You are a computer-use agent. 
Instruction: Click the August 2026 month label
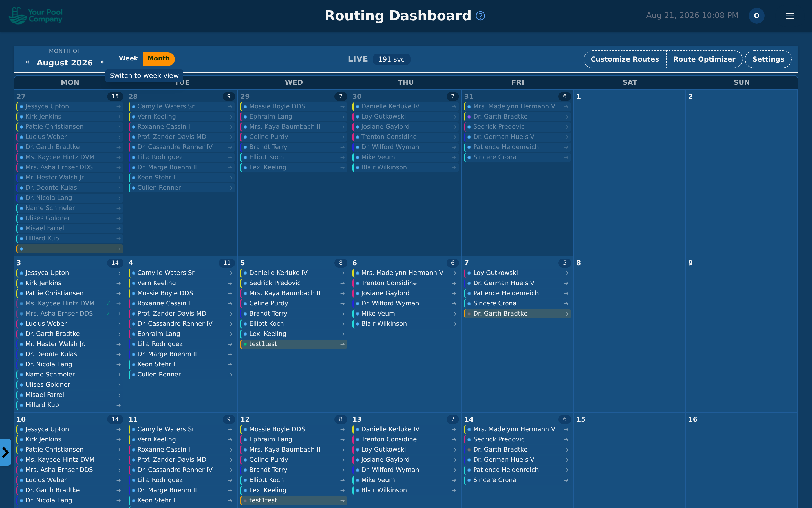pos(65,62)
